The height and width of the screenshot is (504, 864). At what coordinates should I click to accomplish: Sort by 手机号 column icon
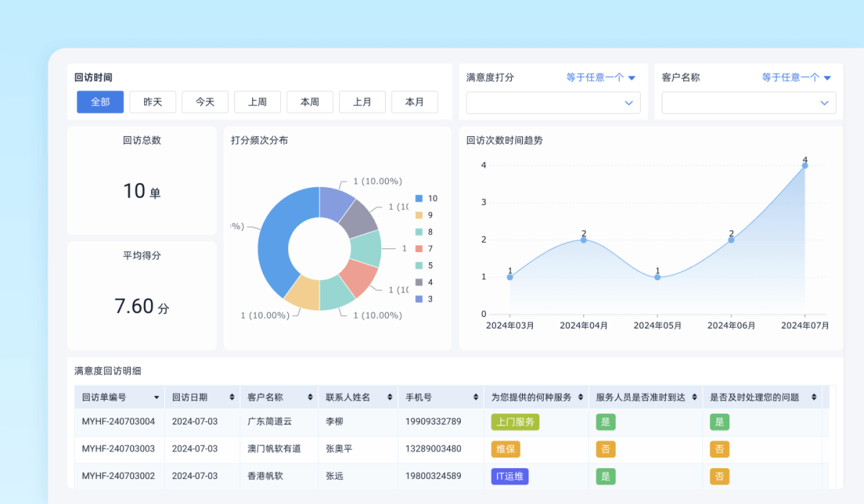click(477, 397)
